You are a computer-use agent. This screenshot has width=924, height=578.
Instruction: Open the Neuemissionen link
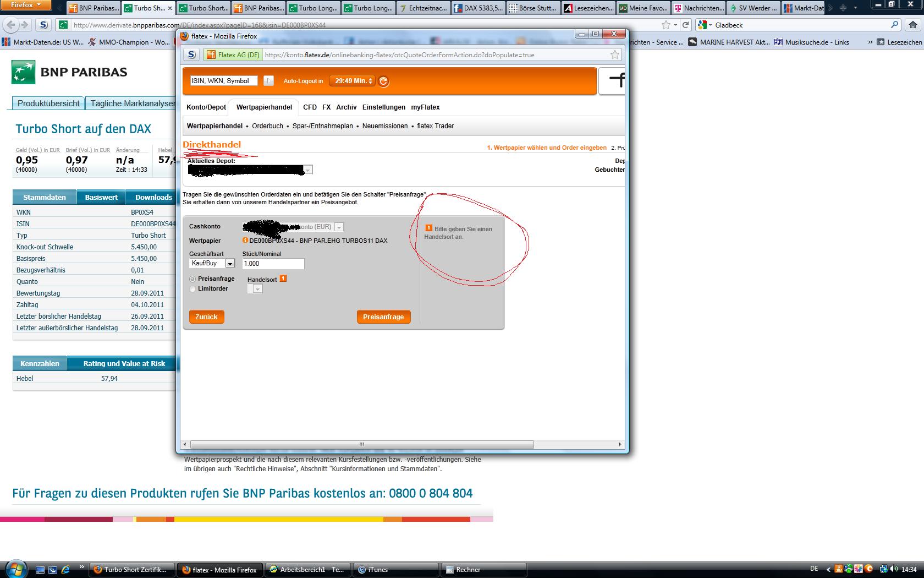pyautogui.click(x=385, y=126)
